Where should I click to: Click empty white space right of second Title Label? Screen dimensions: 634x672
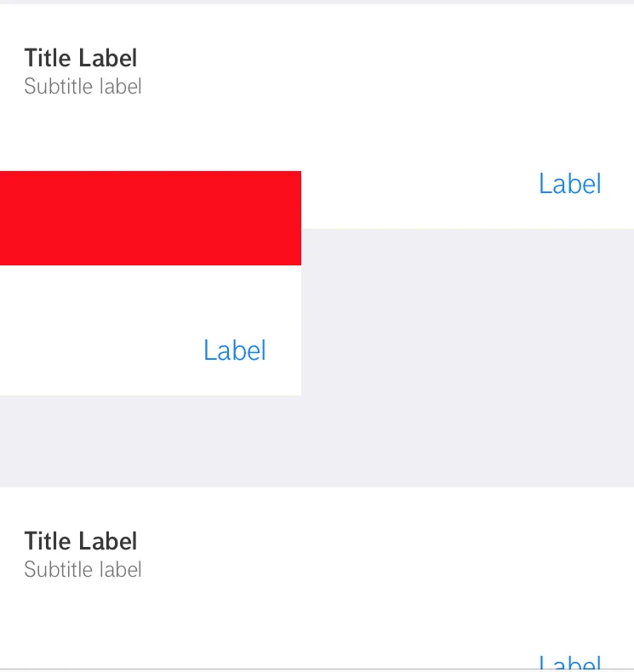[383, 544]
